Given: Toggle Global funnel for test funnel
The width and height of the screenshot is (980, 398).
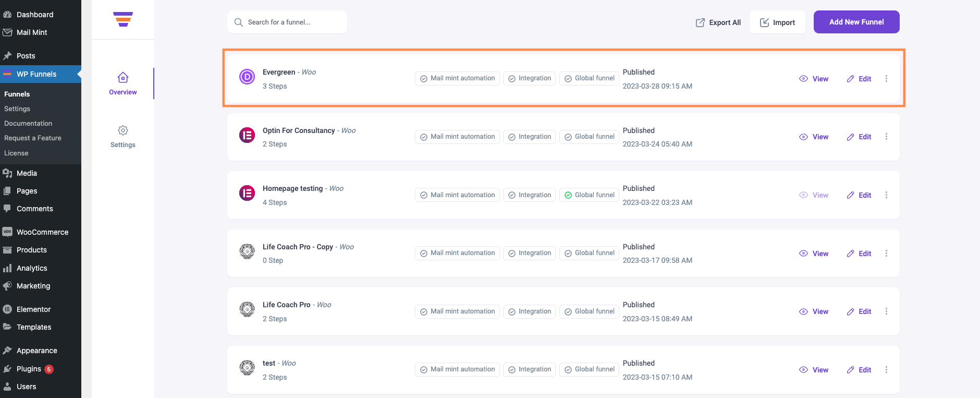Looking at the screenshot, I should point(589,369).
